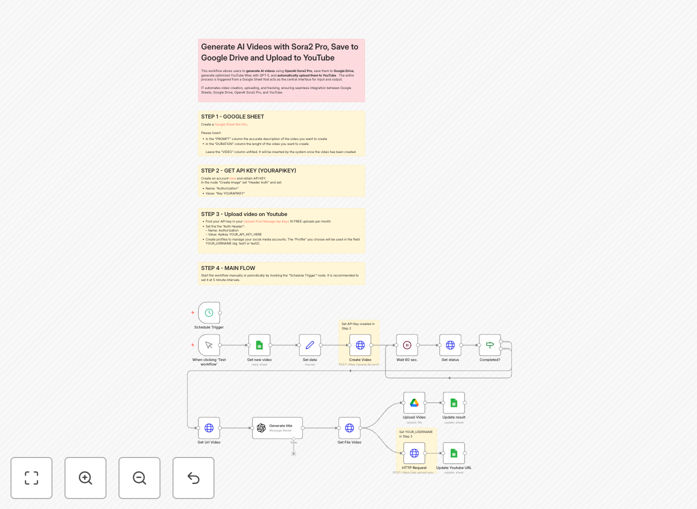Click the 'Set API Key created in Step 2' note
This screenshot has height=509, width=697.
point(359,326)
